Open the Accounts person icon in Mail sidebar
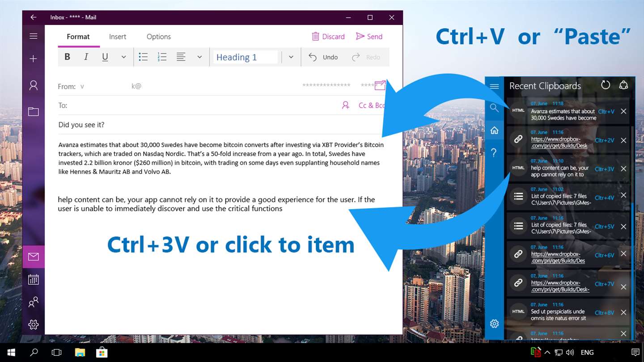The width and height of the screenshot is (644, 362). (34, 85)
